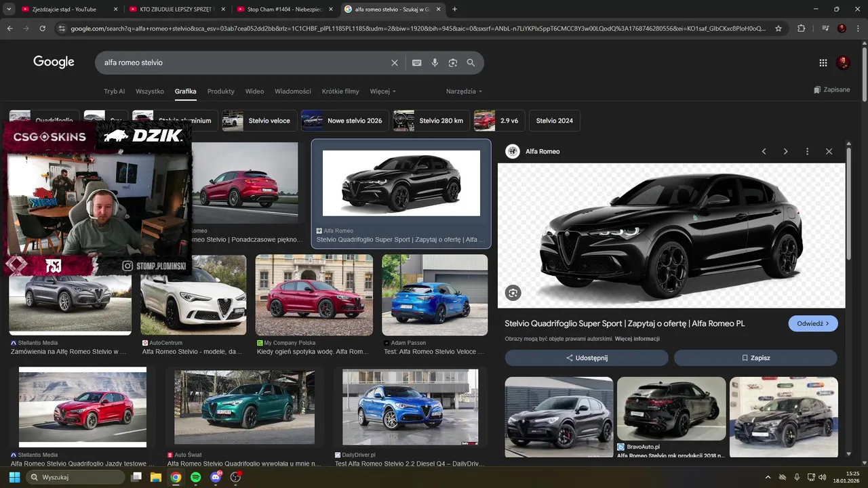
Task: Open the Chrome extensions puzzle icon
Action: [x=802, y=28]
